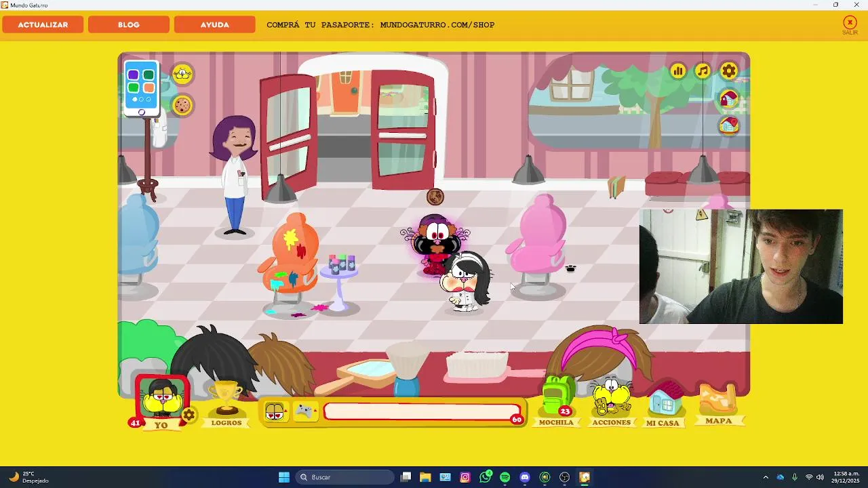Toggle the music note button
Image resolution: width=868 pixels, height=488 pixels.
coord(703,71)
